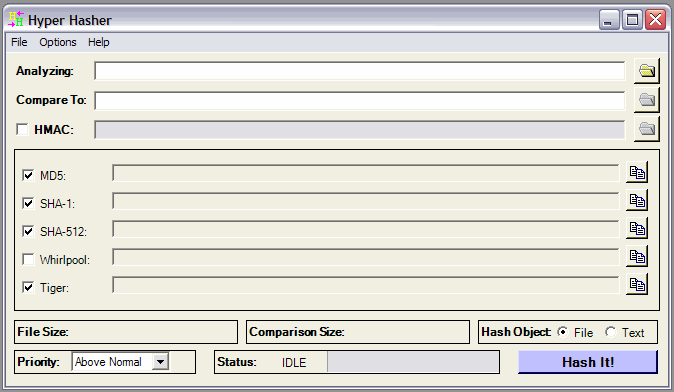
Task: Click into the Analyzing input field
Action: [x=360, y=71]
